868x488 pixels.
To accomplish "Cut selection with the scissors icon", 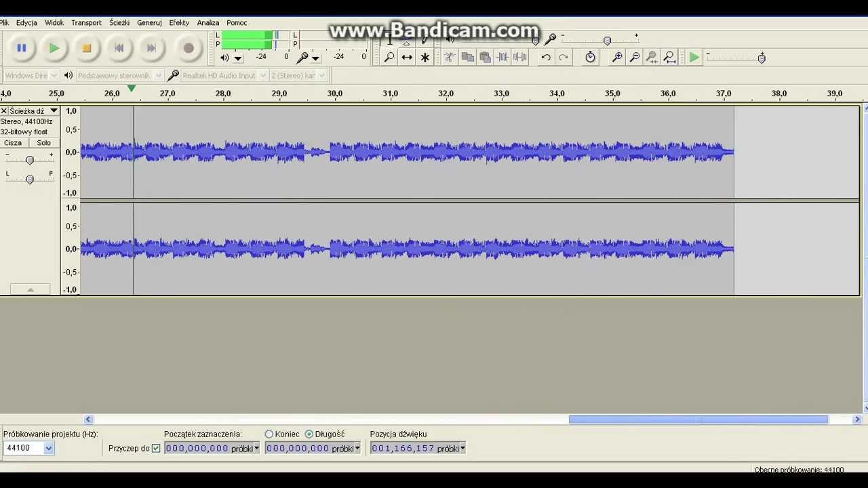I will (450, 58).
